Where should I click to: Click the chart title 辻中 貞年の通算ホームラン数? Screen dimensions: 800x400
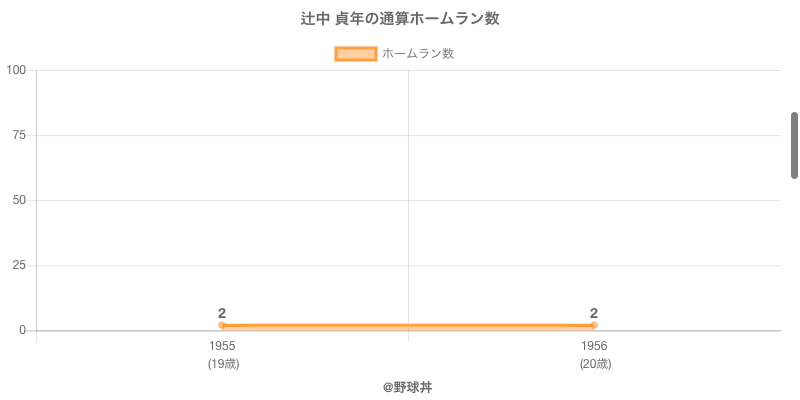[x=400, y=19]
